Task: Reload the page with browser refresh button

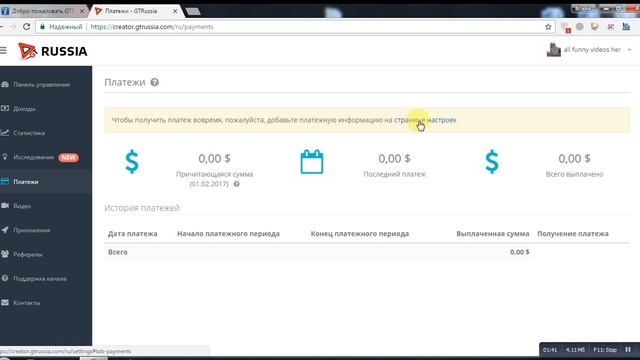Action: 27,27
